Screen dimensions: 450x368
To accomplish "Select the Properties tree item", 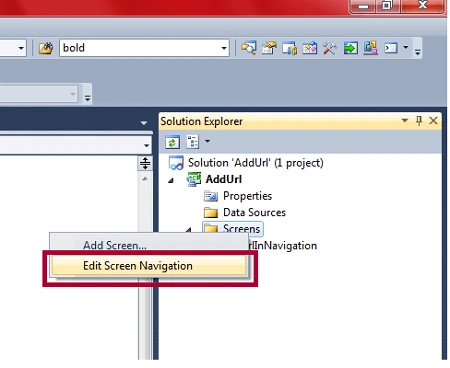I will (x=247, y=196).
